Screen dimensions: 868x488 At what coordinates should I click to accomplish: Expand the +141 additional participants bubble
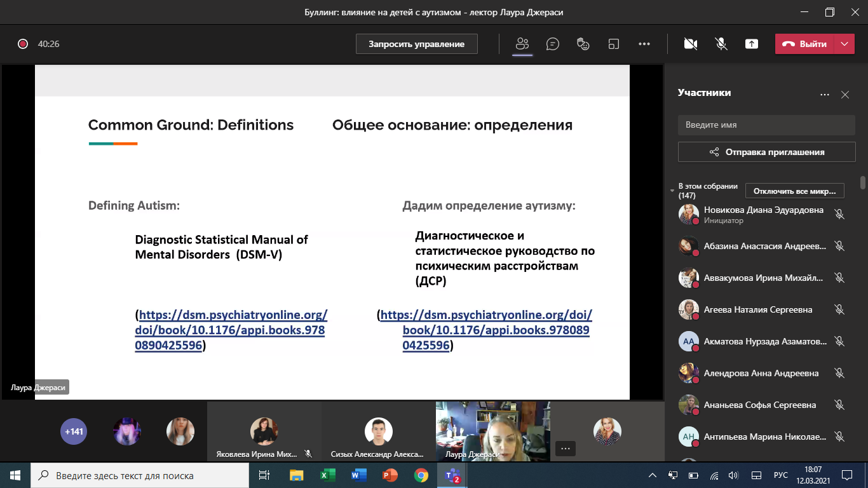pyautogui.click(x=72, y=431)
